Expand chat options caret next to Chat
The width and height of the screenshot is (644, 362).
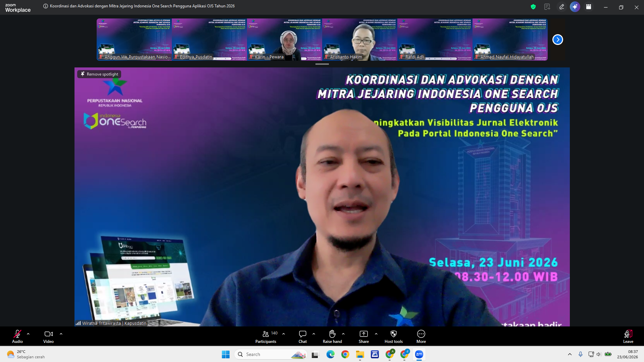[314, 334]
